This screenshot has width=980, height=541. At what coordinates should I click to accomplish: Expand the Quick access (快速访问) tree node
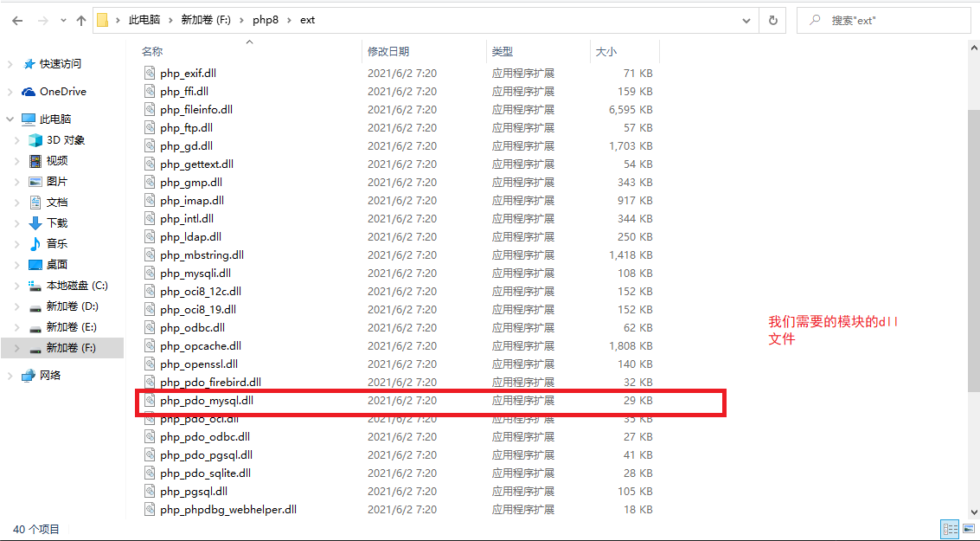(10, 64)
